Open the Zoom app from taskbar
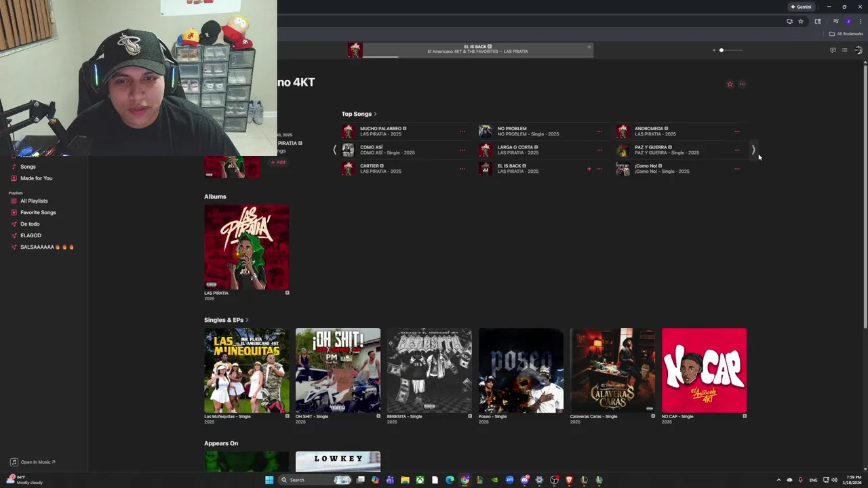Screen dimensions: 868x488 [x=509, y=480]
